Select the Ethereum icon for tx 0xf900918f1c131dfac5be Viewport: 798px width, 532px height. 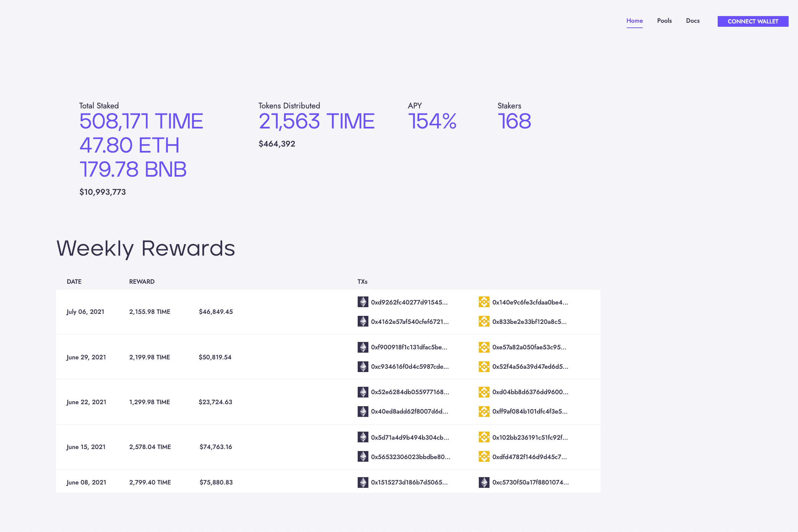[362, 347]
